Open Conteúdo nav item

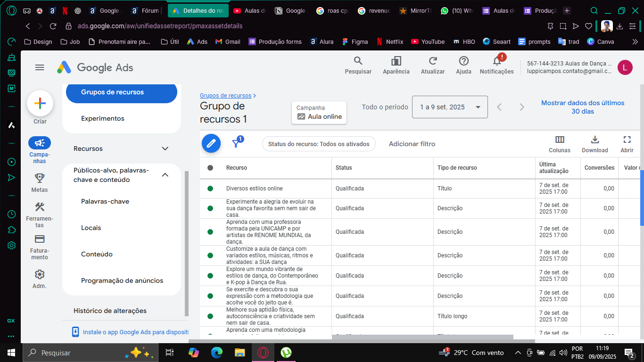[x=97, y=254]
